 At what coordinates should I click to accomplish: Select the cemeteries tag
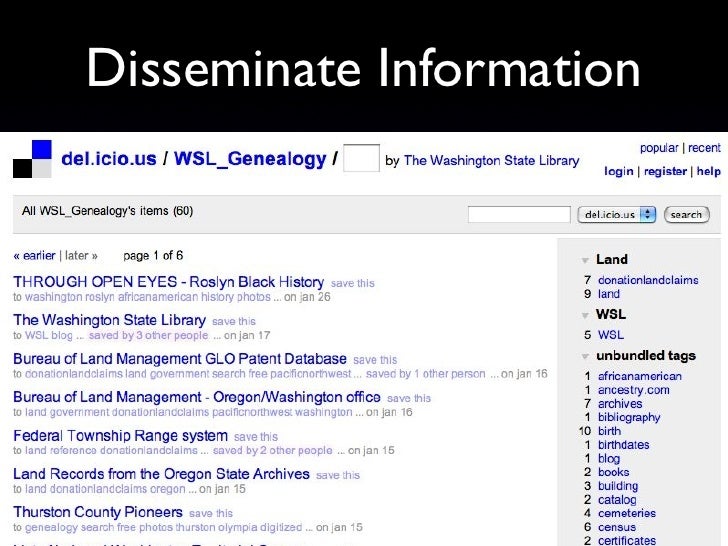[626, 514]
